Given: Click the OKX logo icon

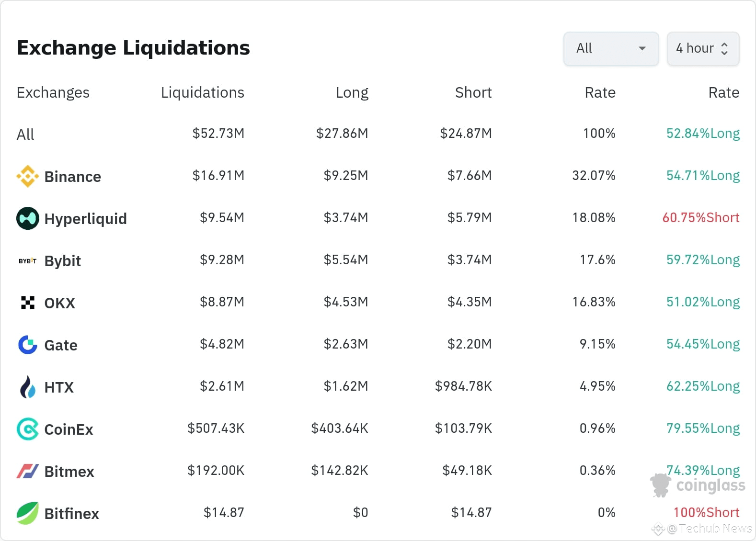Looking at the screenshot, I should point(28,303).
